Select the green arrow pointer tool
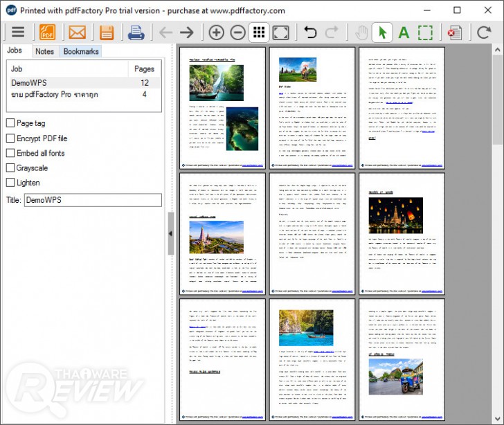 [382, 32]
